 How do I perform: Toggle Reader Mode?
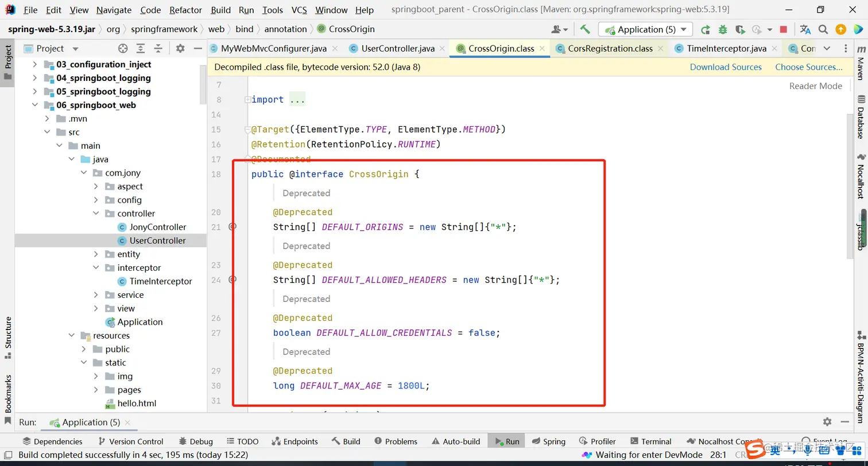[x=816, y=86]
